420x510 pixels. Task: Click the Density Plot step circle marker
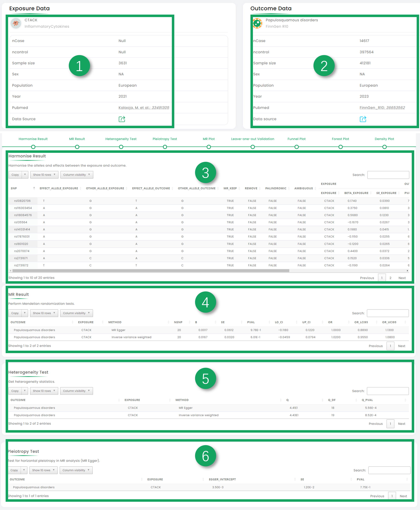pyautogui.click(x=384, y=147)
